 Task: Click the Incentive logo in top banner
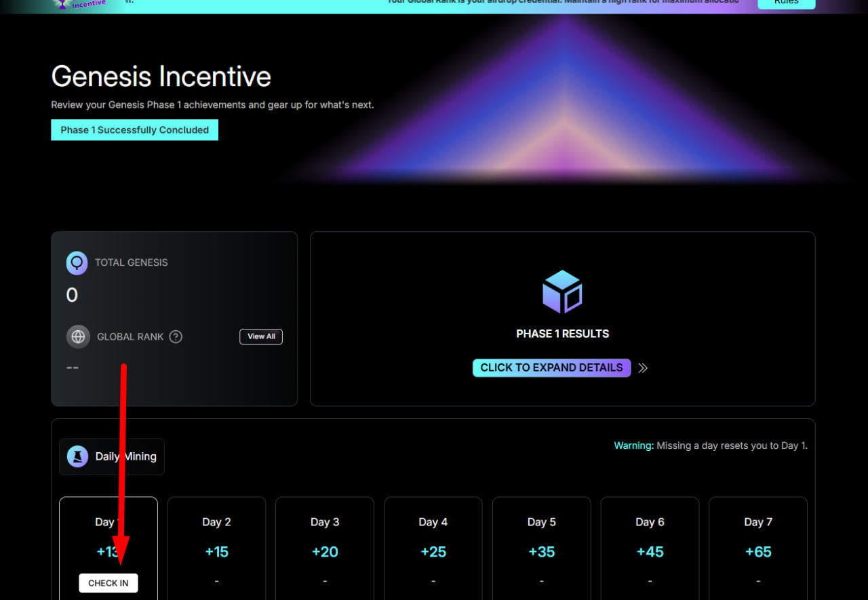click(x=79, y=3)
